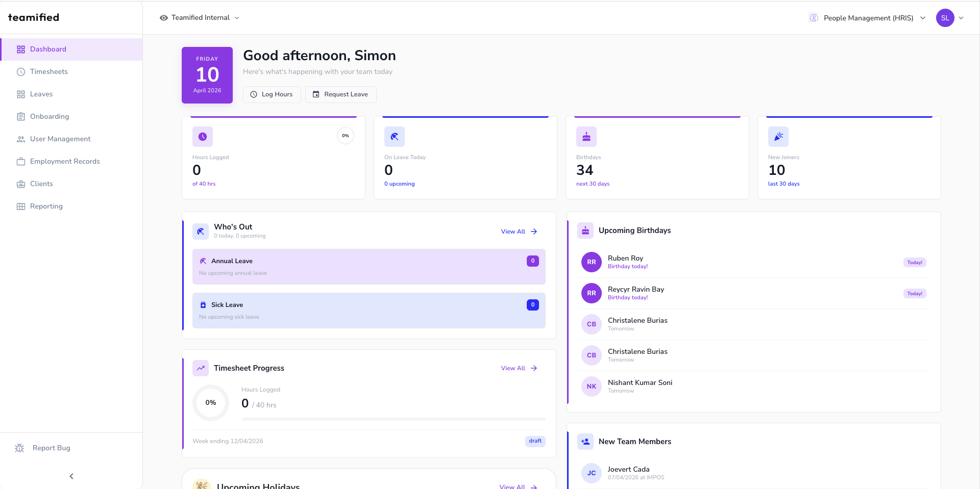Open the Teamified Internal workspace dropdown
This screenshot has width=980, height=489.
coord(237,17)
